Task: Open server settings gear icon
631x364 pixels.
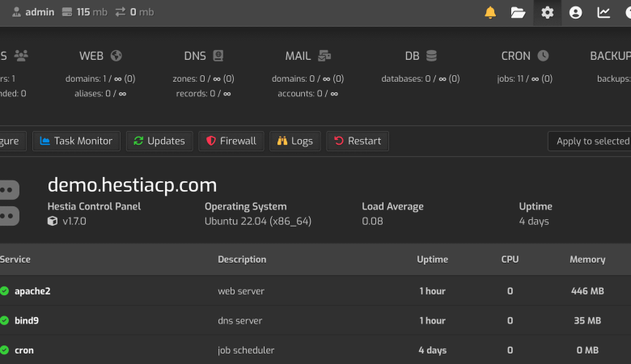Action: click(x=548, y=12)
